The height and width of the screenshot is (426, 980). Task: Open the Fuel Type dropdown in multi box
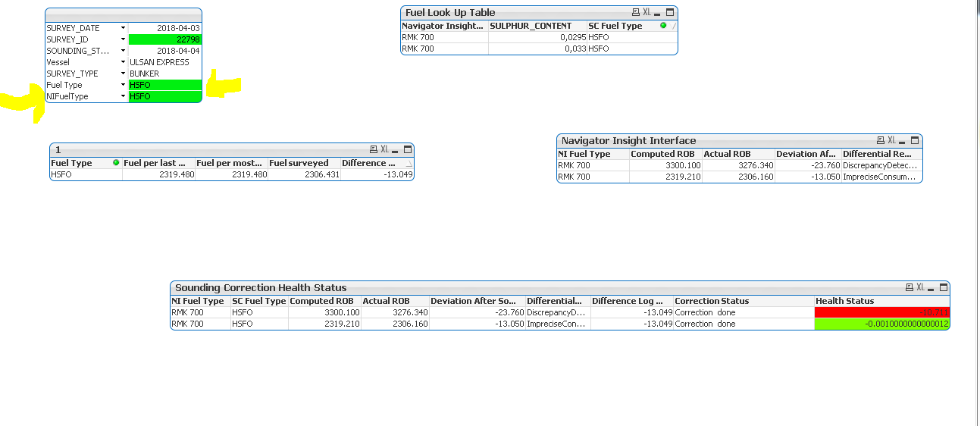pyautogui.click(x=123, y=85)
